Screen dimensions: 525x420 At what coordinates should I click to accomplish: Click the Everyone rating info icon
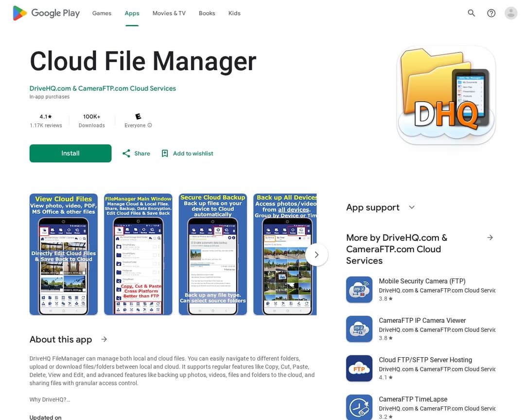click(150, 125)
